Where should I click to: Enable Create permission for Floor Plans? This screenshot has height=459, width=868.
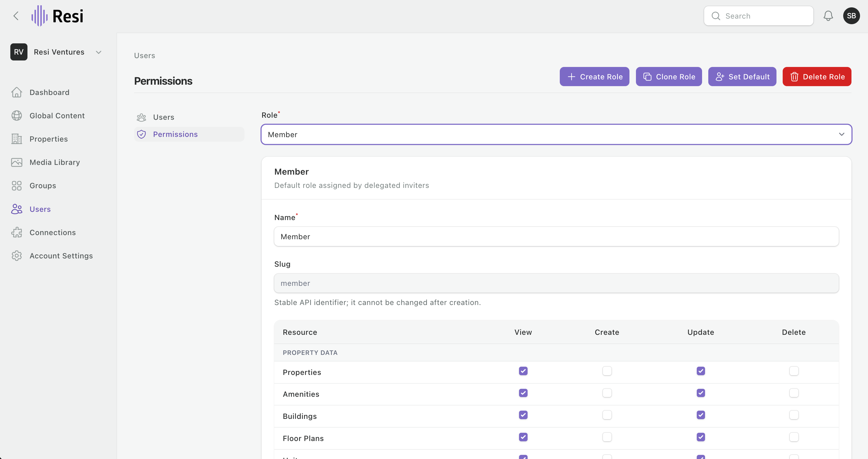coord(607,437)
